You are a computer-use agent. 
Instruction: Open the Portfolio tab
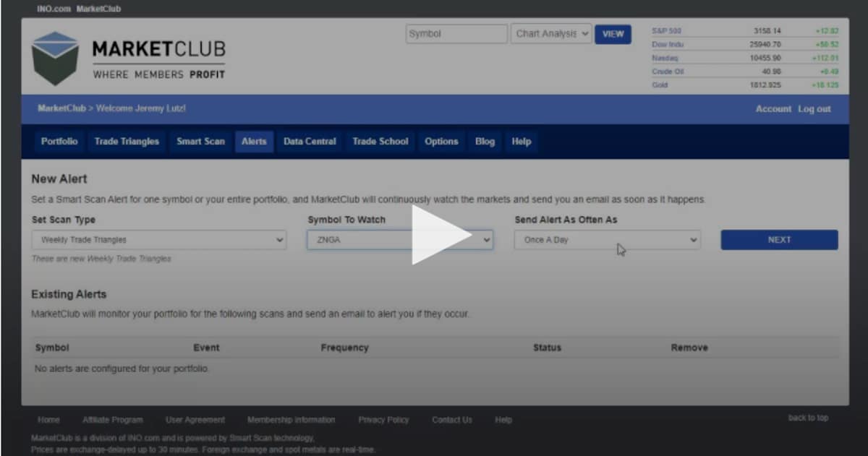coord(59,142)
